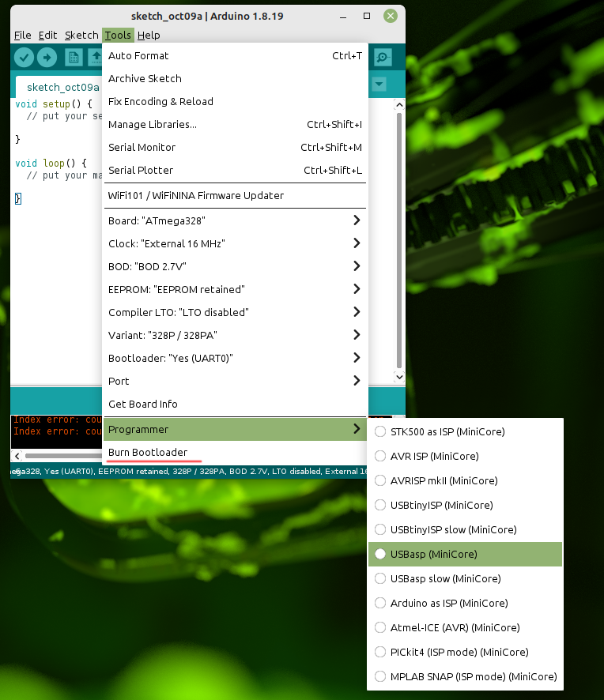Select MPLAB SNAP (ISP mode) (MiniCore)
Image resolution: width=604 pixels, height=700 pixels.
tap(465, 677)
